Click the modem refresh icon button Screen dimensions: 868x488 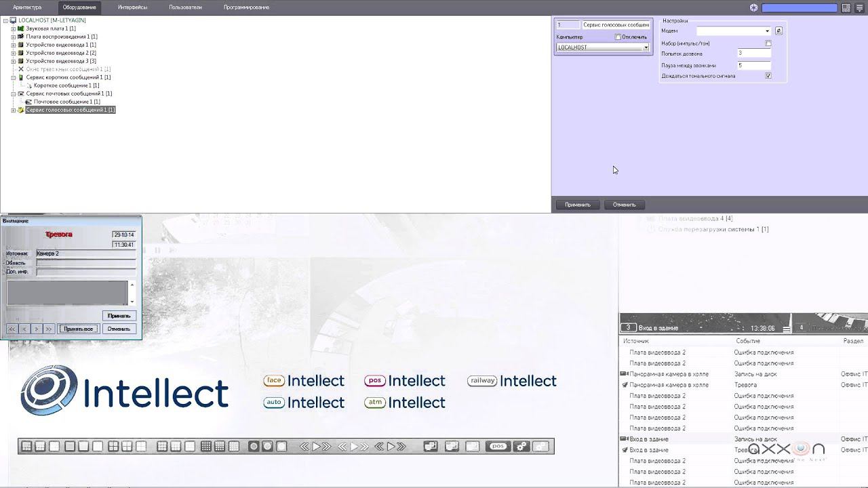(778, 31)
